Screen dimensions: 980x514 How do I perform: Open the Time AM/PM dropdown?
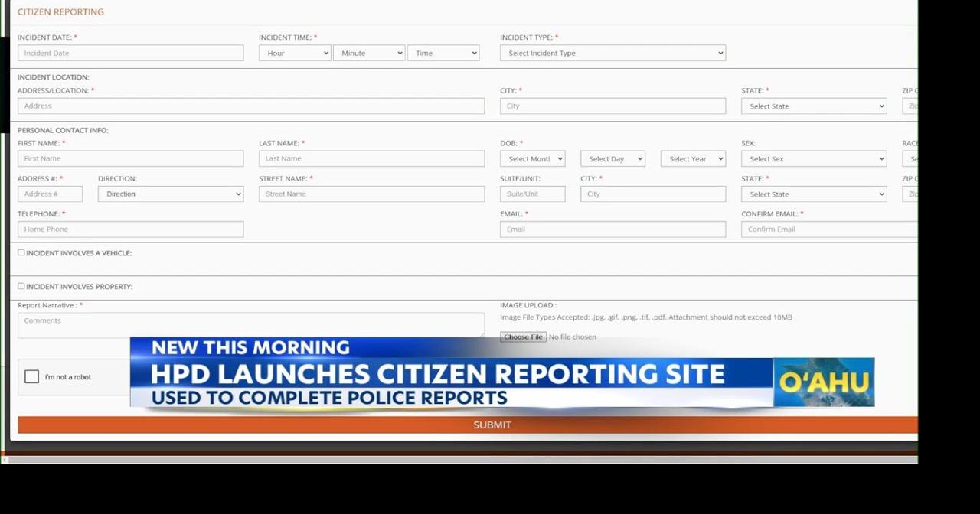[443, 53]
